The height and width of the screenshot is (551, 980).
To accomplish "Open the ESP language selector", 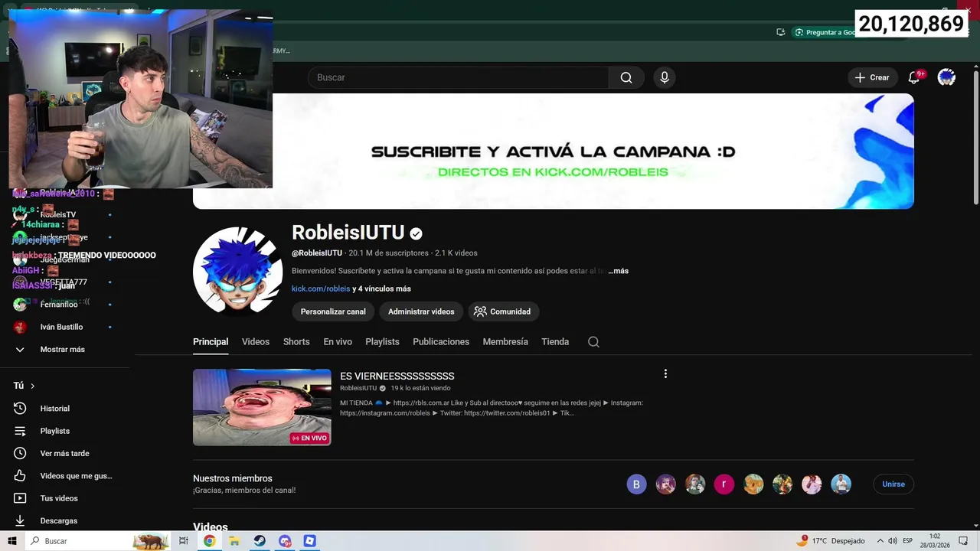I will point(908,541).
